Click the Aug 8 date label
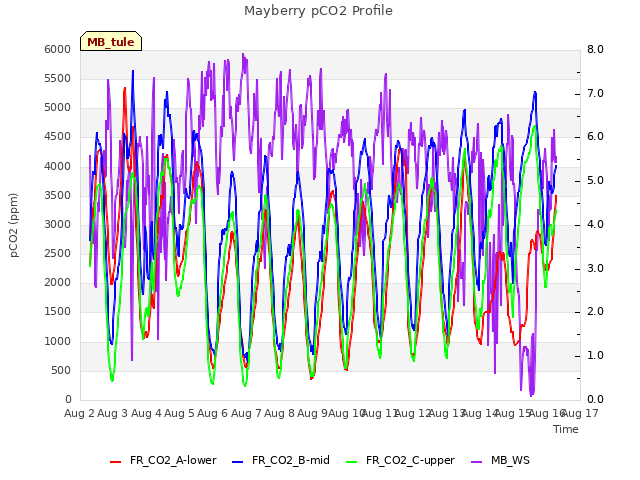This screenshot has height=480, width=640. click(279, 413)
